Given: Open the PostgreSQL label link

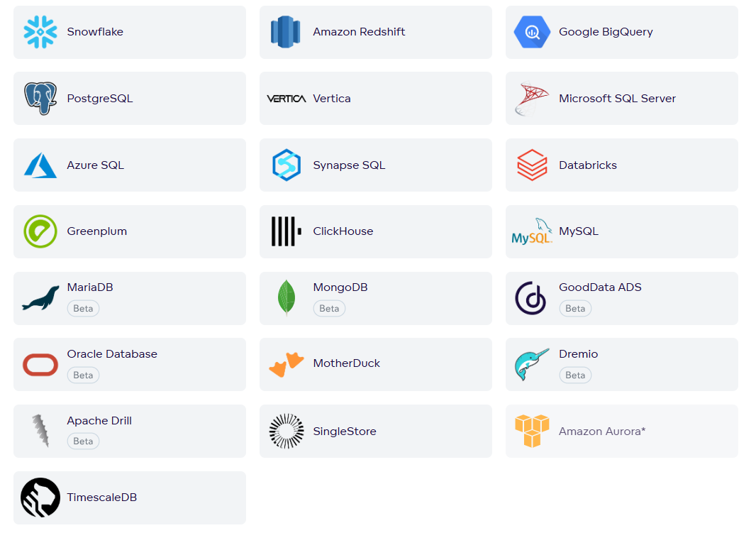Looking at the screenshot, I should tap(100, 99).
